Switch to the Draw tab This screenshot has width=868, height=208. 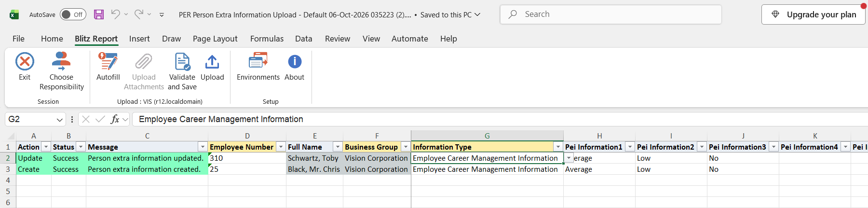[171, 39]
